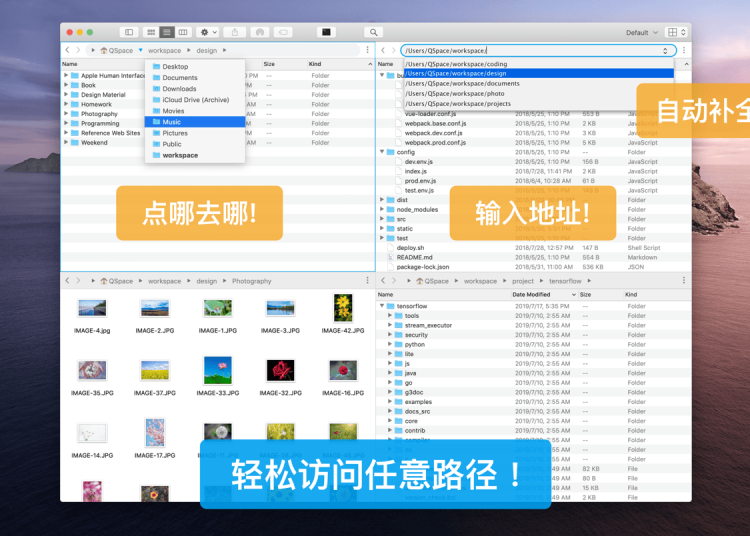
Task: Toggle the sidebar panel icon in toolbar
Action: 128,33
